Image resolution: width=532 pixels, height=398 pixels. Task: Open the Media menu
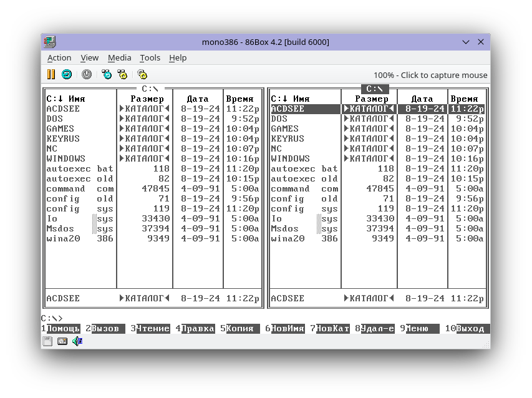click(119, 58)
